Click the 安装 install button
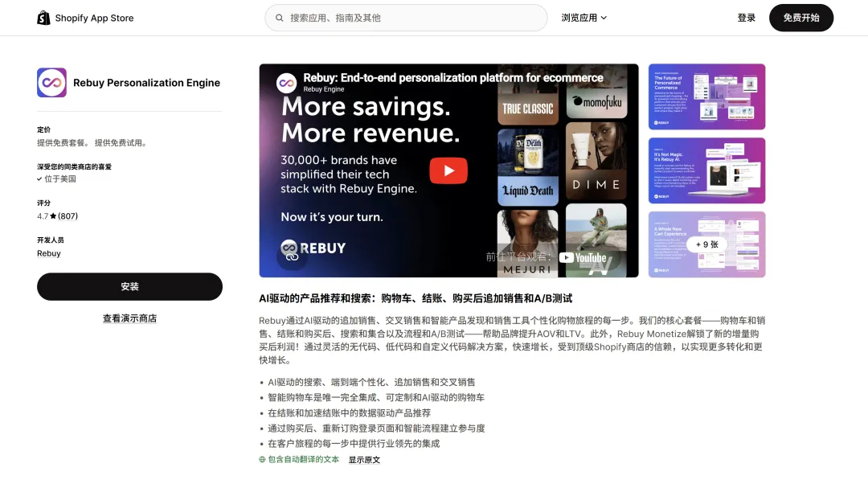The height and width of the screenshot is (480, 868). click(x=129, y=286)
